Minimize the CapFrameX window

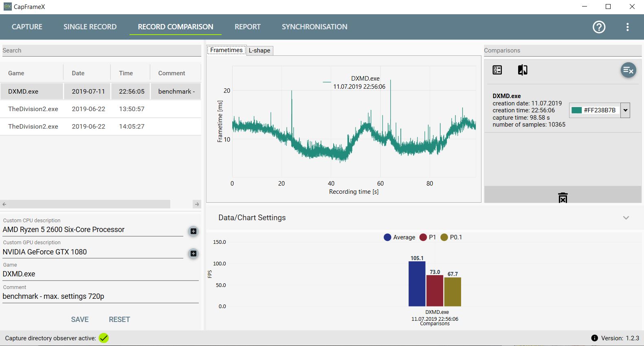[x=585, y=7]
